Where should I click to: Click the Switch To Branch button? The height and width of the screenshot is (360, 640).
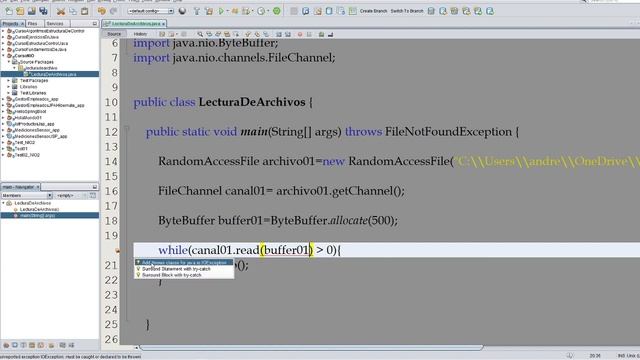pyautogui.click(x=407, y=11)
